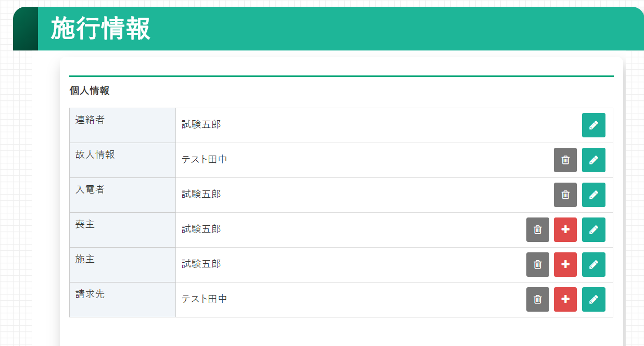Edit the 連絡者 entry with pencil icon

point(594,125)
